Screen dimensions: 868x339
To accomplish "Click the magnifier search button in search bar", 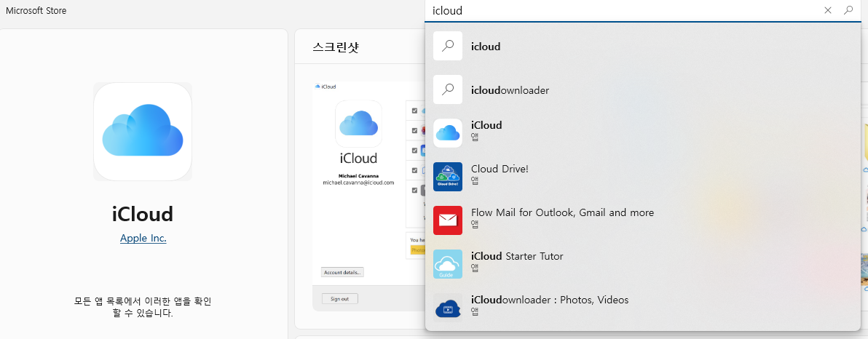I will click(848, 10).
